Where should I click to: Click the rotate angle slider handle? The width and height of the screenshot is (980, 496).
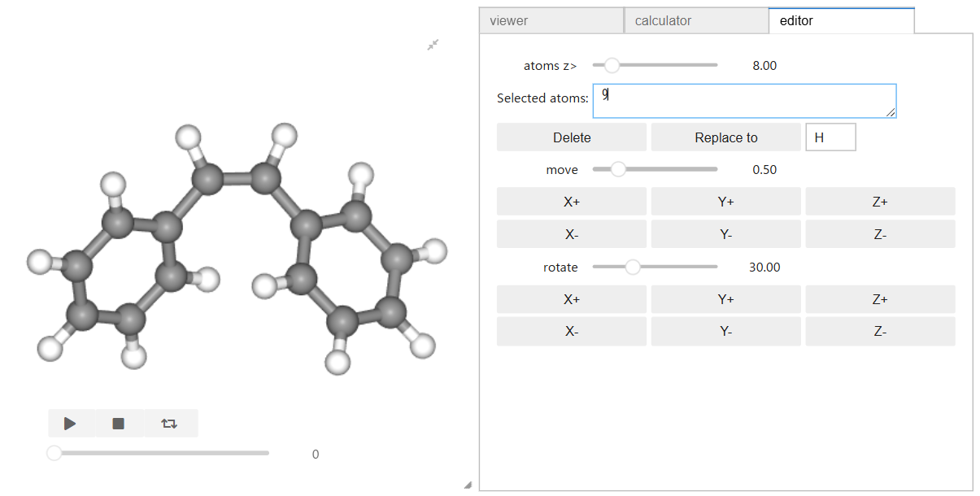[x=633, y=267]
